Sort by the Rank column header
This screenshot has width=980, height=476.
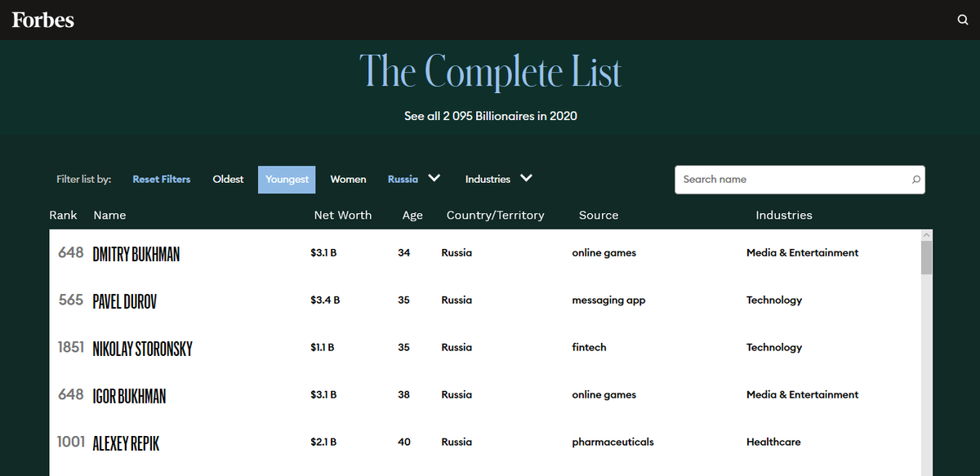click(63, 216)
